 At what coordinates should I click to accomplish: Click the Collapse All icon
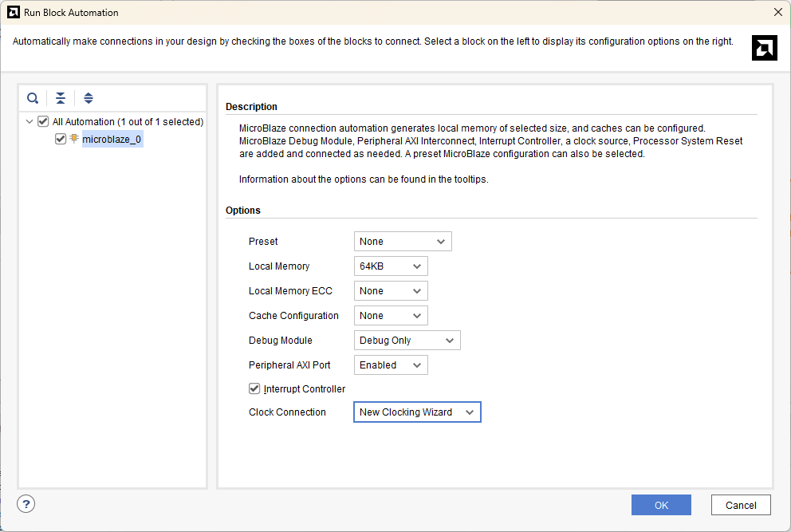click(61, 98)
